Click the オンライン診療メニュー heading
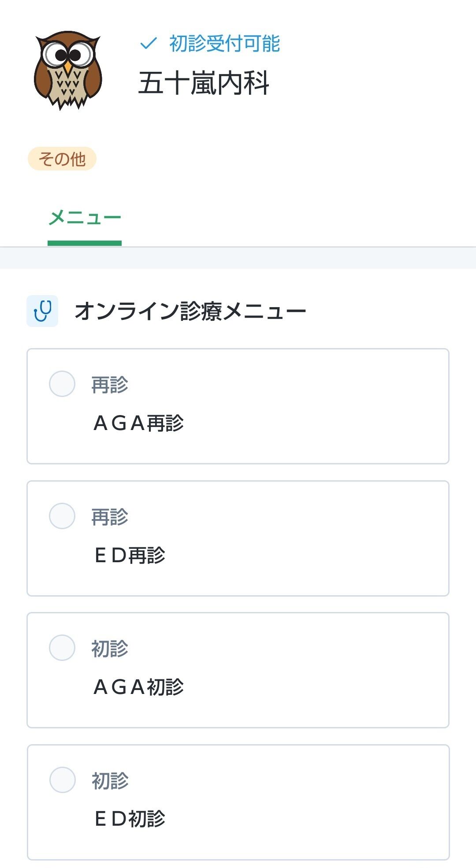Viewport: 476px width, 868px height. [190, 311]
